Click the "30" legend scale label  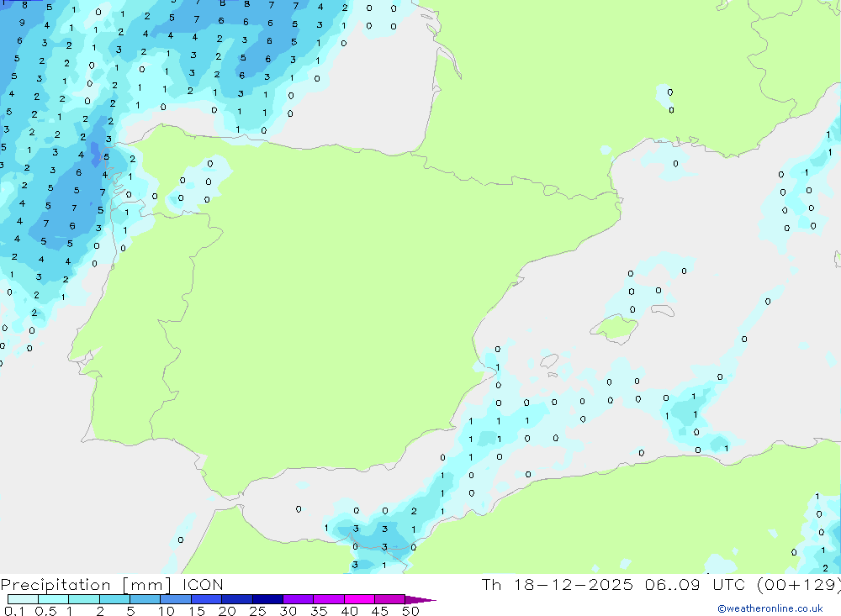click(288, 611)
